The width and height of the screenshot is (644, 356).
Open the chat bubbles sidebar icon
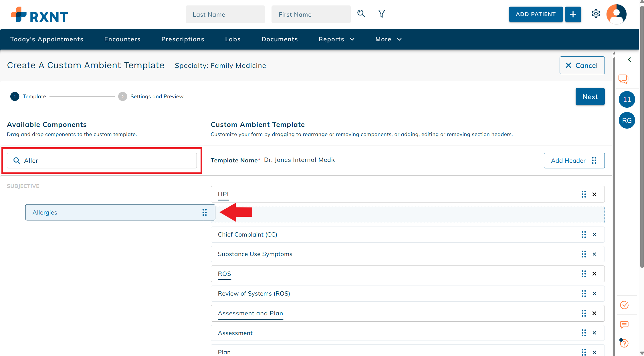623,79
